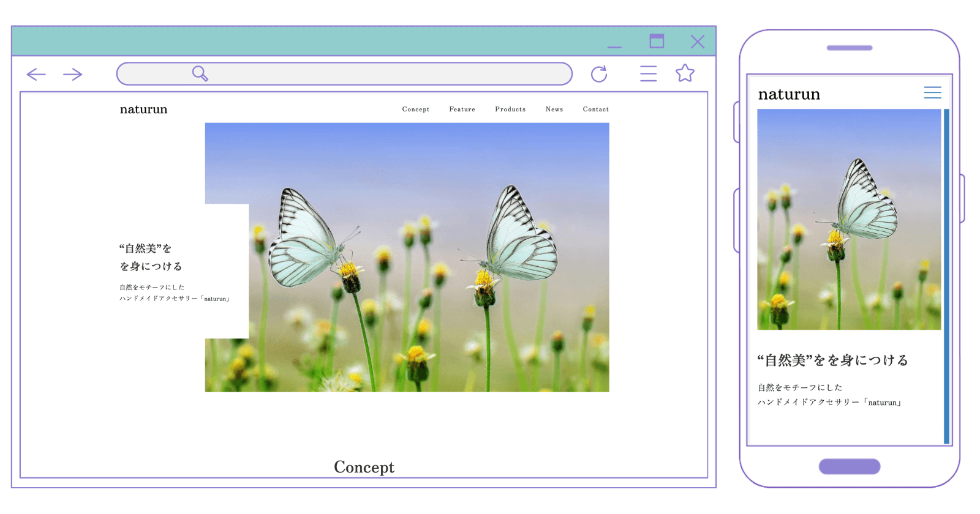
Task: Open the Products nav link
Action: [x=510, y=110]
